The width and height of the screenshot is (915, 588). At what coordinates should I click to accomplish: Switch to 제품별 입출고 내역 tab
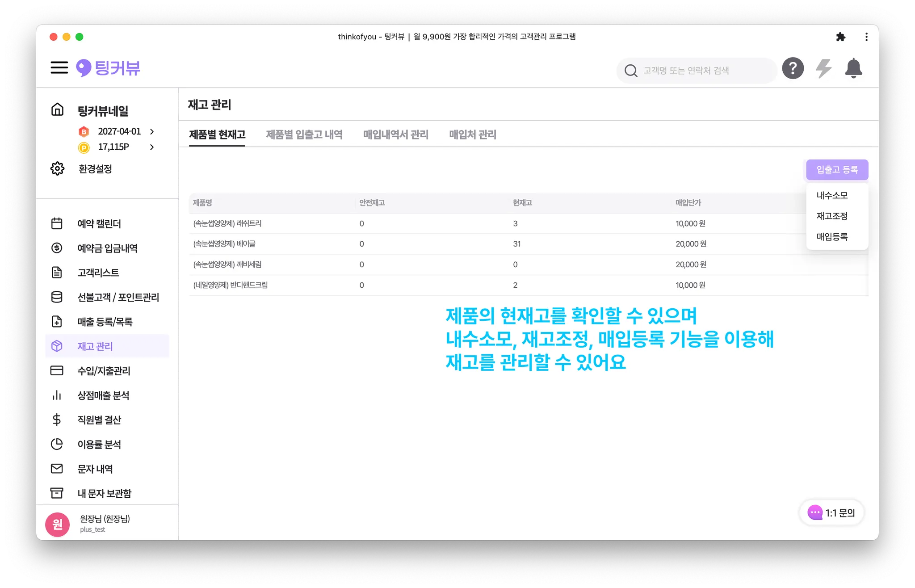(x=304, y=134)
